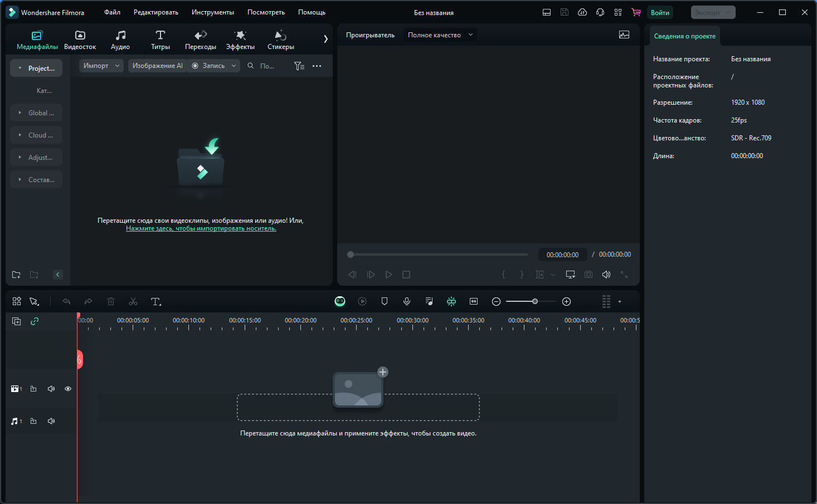The image size is (817, 504).
Task: Open the display monitor settings icon in player
Action: point(571,275)
